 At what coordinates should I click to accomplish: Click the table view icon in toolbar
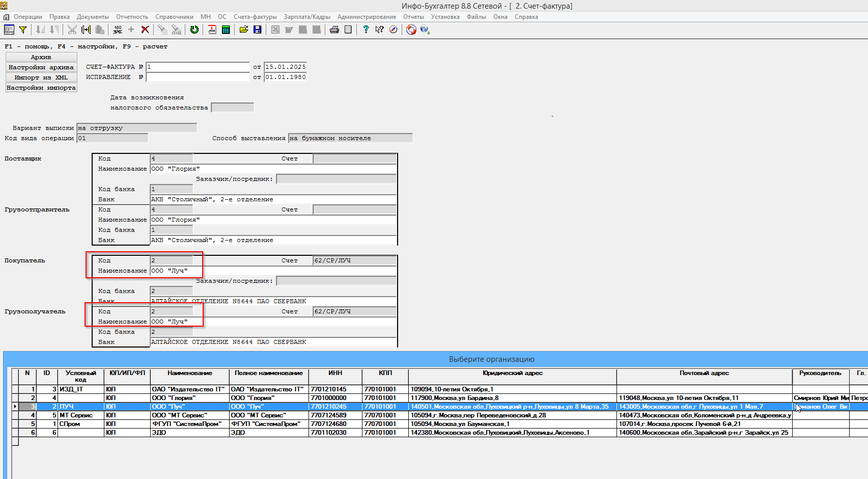click(9, 30)
